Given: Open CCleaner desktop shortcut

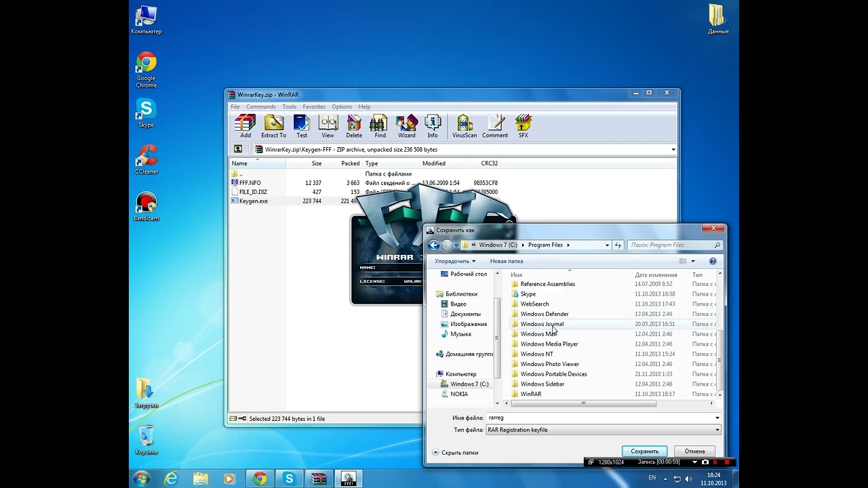Looking at the screenshot, I should [146, 159].
